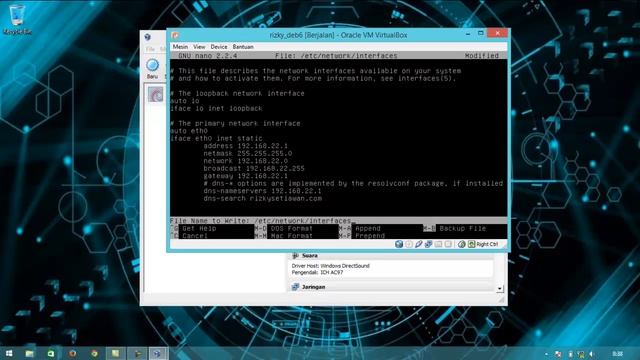The height and width of the screenshot is (360, 640).
Task: Open the Mesin menu in the VM window
Action: [180, 47]
